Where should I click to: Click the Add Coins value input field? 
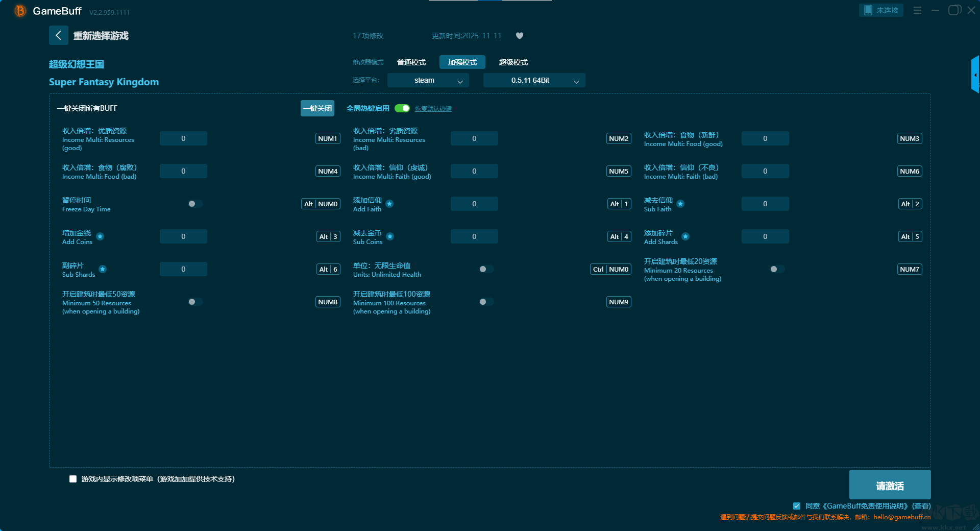(x=183, y=236)
